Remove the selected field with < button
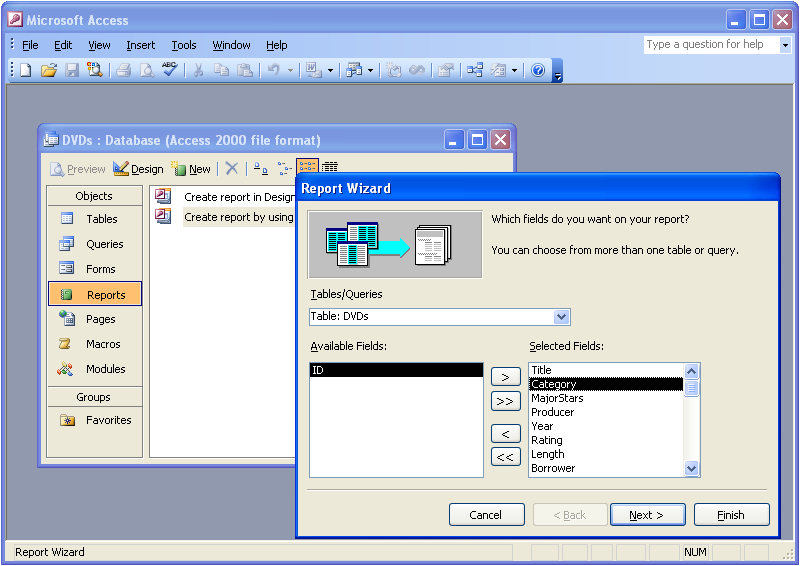This screenshot has height=566, width=800. [x=506, y=434]
